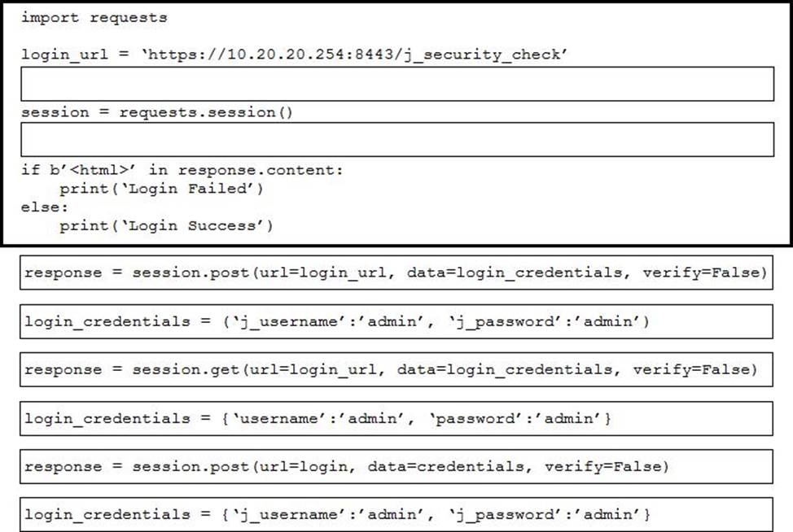Click the if b'<html>' condition line
The width and height of the screenshot is (793, 532).
click(182, 170)
